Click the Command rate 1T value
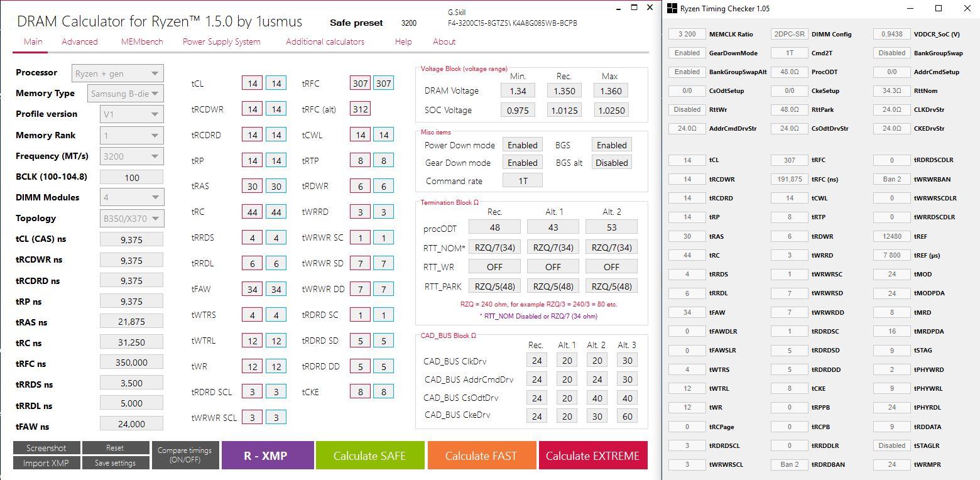The image size is (980, 480). click(x=523, y=180)
